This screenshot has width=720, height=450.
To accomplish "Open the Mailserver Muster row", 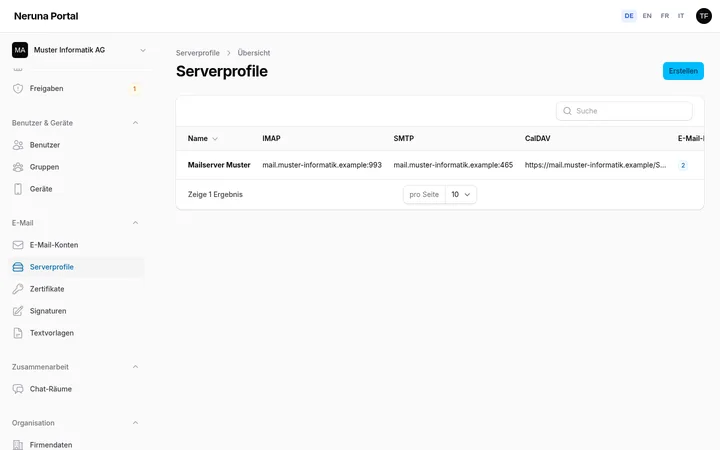I will [x=440, y=165].
